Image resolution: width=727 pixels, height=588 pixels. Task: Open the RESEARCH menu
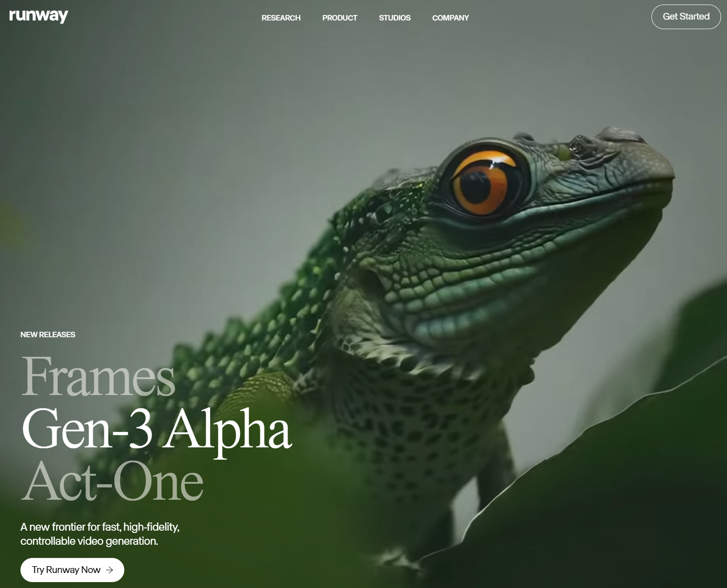(x=281, y=18)
